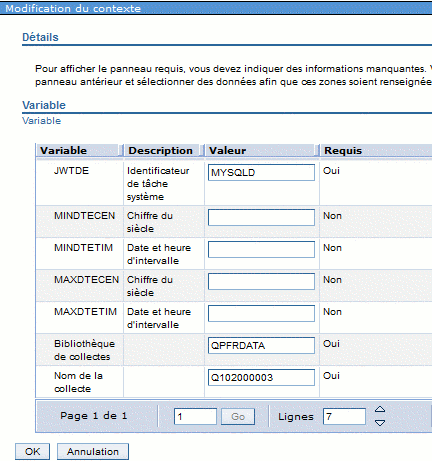Click the Valeur column header

click(x=227, y=151)
